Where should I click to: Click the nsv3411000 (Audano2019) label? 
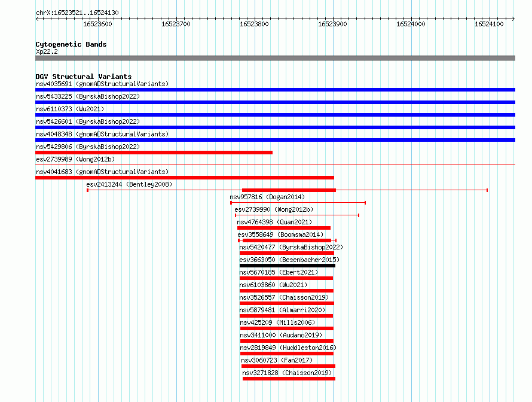point(281,335)
